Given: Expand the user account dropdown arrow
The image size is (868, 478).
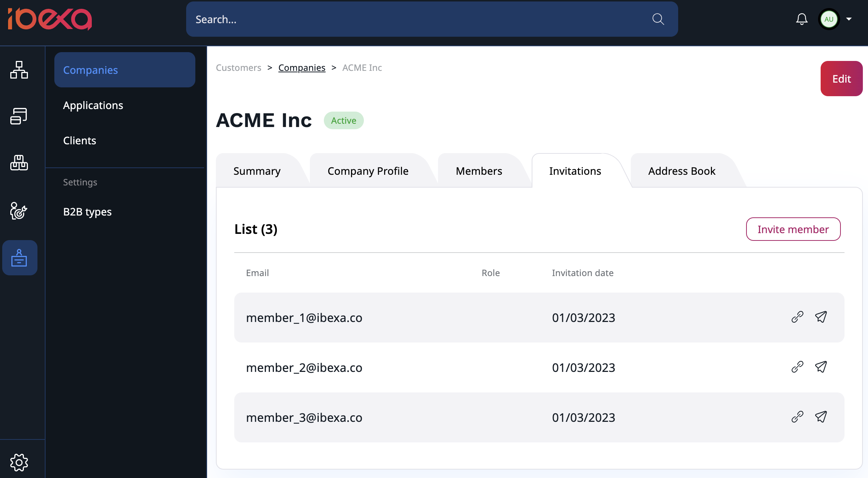Looking at the screenshot, I should (849, 19).
